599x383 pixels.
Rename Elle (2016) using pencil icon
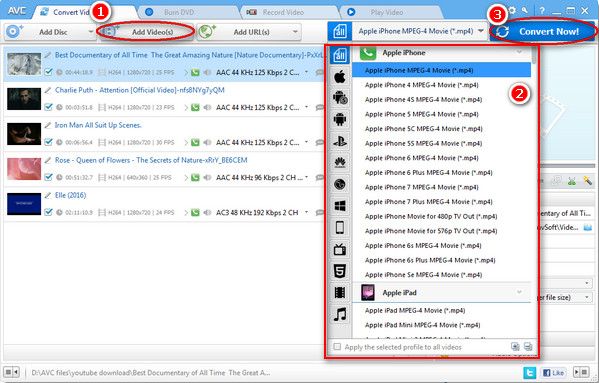click(x=48, y=196)
